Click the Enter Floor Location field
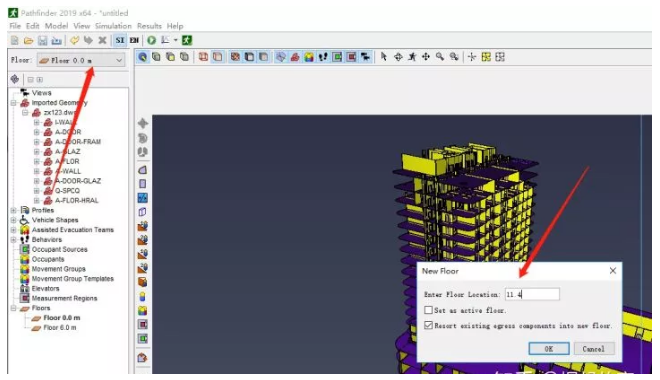Image resolution: width=660 pixels, height=380 pixels. pyautogui.click(x=532, y=295)
